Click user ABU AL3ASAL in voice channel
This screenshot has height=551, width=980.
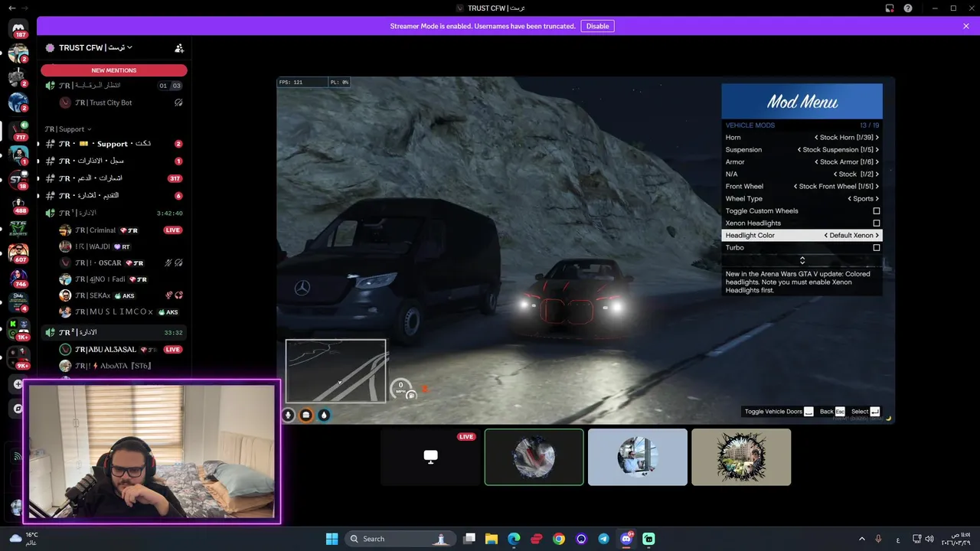[x=121, y=349]
